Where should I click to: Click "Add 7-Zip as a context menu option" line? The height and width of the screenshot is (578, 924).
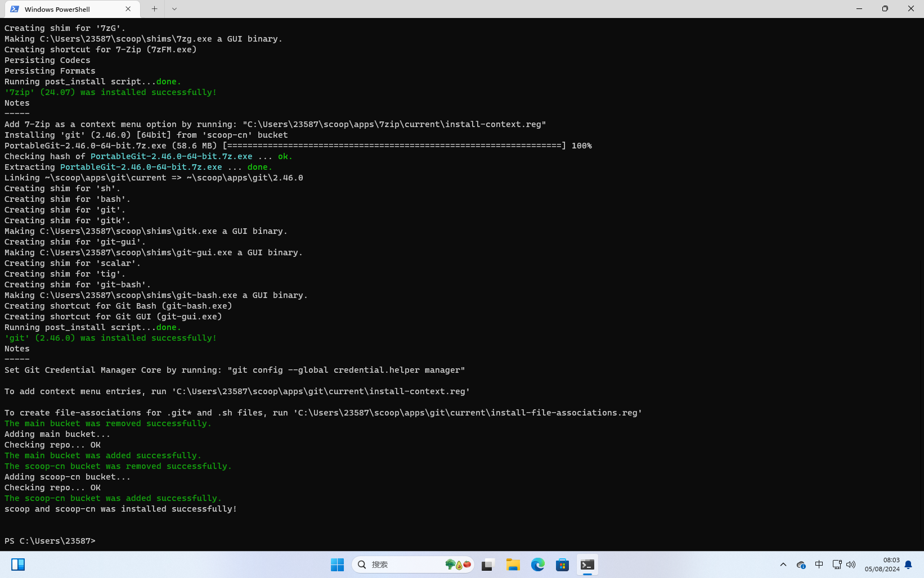click(x=275, y=124)
